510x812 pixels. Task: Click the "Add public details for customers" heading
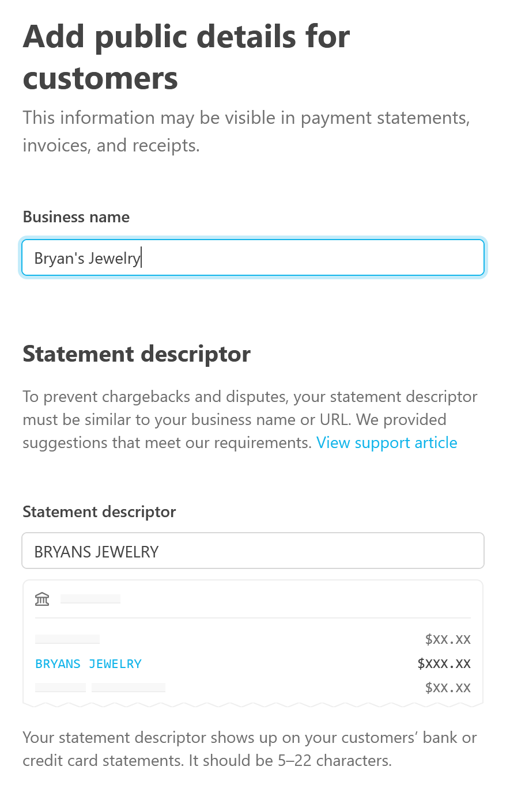pyautogui.click(x=186, y=57)
